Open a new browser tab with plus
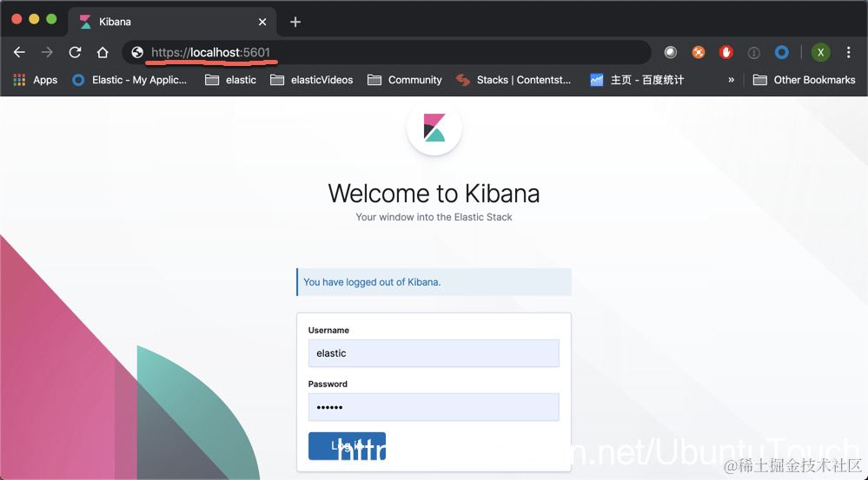868x480 pixels. [x=295, y=22]
